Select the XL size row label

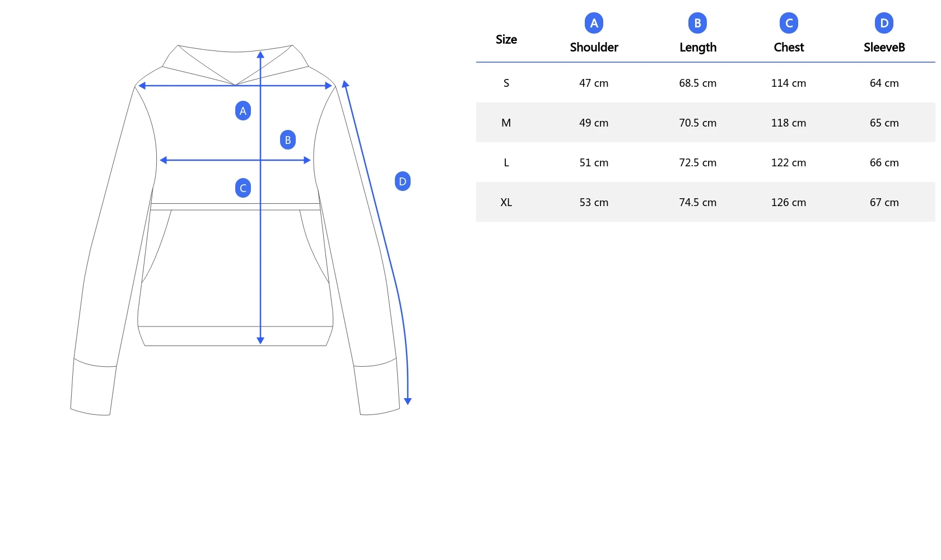click(506, 203)
